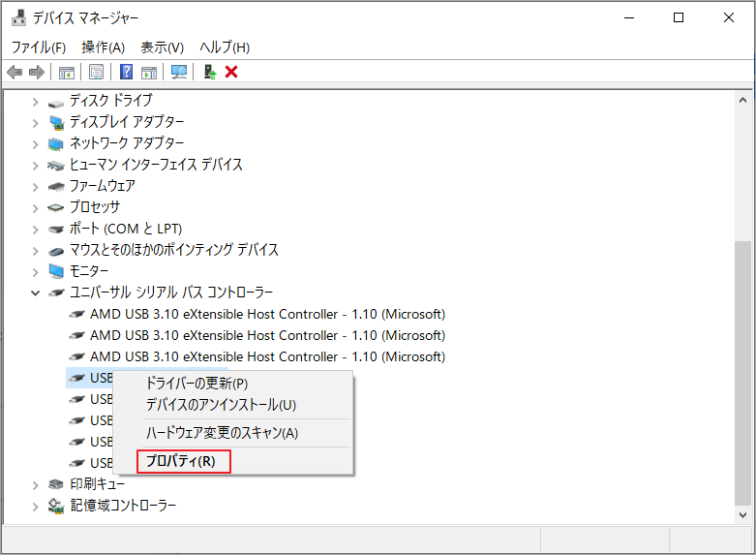Choose デバイスのアンインストール(U) from context menu

[233, 405]
